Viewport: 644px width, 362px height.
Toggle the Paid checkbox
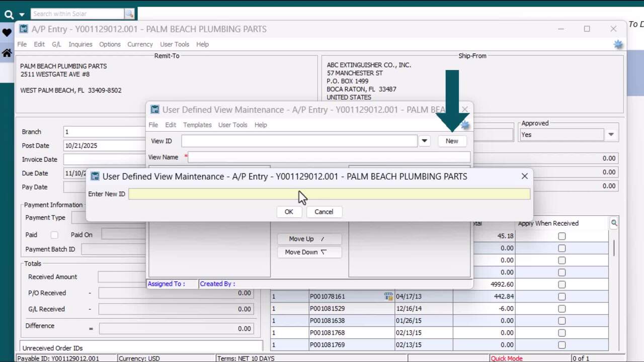pos(54,235)
